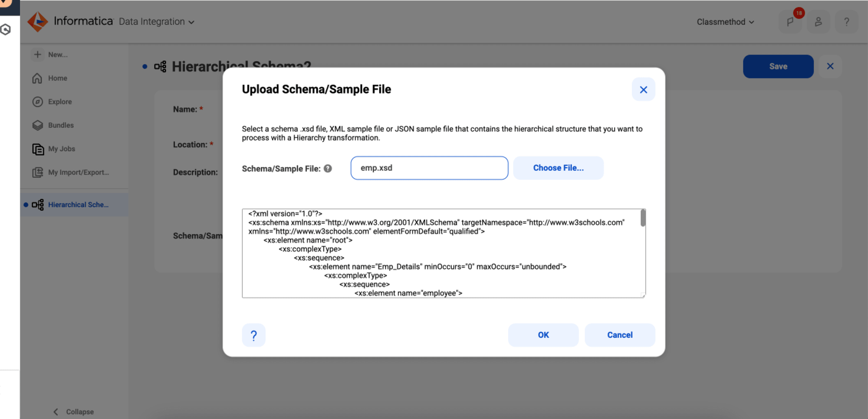Click the Choose File... button
The width and height of the screenshot is (868, 419).
[x=558, y=168]
